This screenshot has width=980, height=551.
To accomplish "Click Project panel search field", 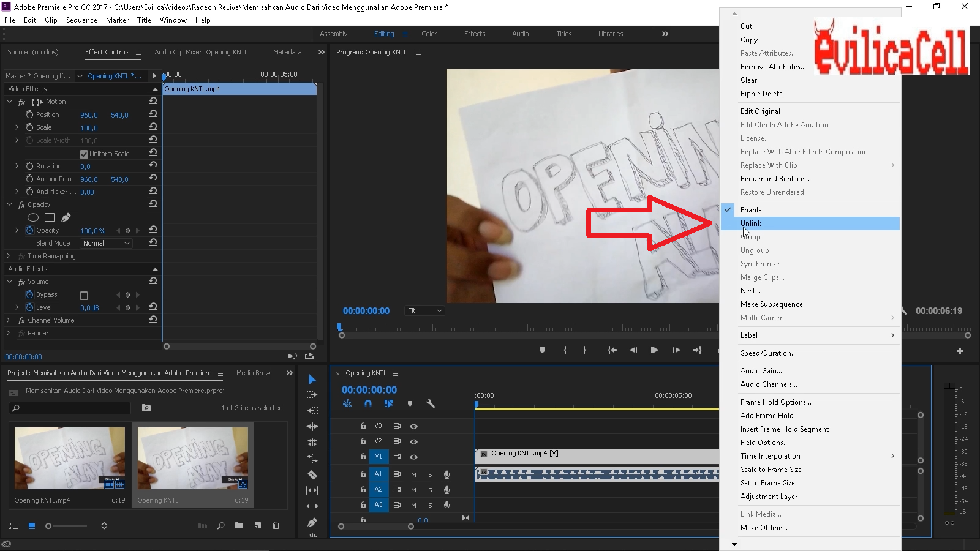I will [x=70, y=408].
